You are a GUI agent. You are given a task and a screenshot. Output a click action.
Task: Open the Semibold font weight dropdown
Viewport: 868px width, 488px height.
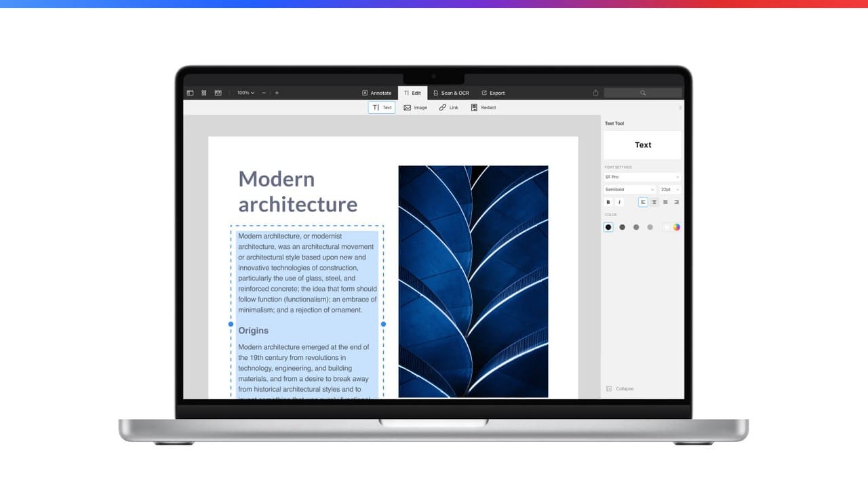[x=629, y=189]
